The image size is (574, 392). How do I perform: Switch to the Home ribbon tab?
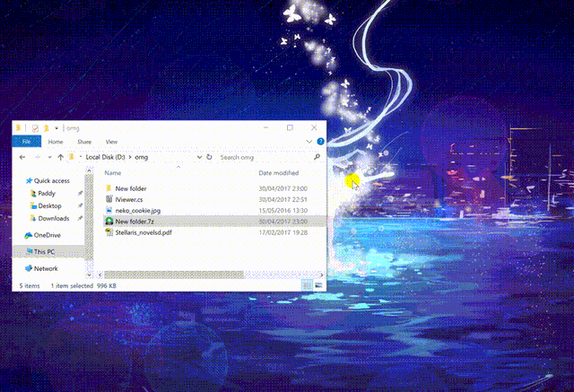pyautogui.click(x=56, y=142)
